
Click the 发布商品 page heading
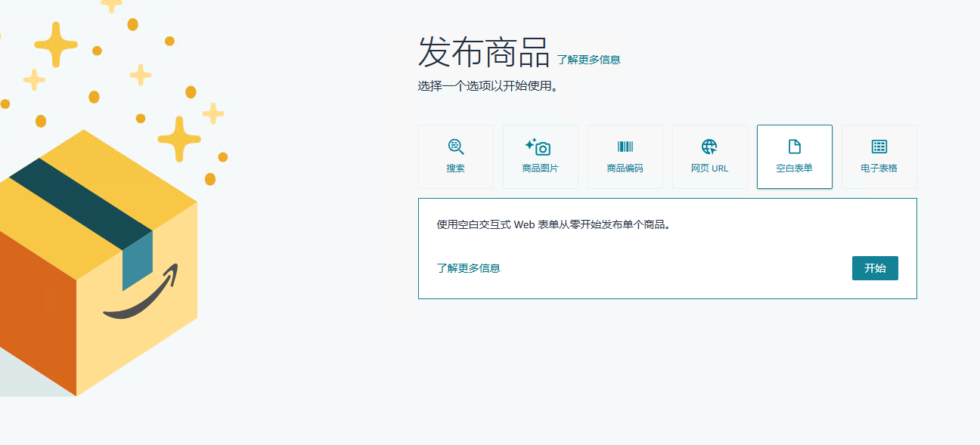[x=484, y=52]
